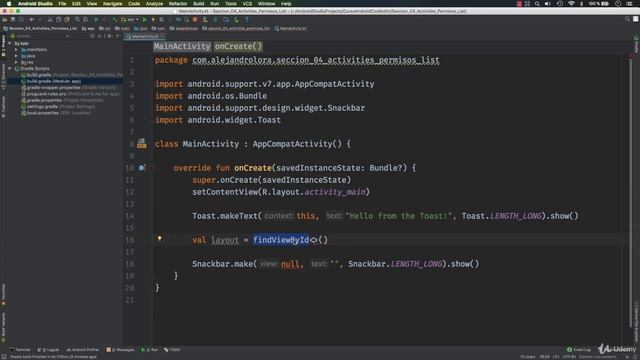Click the Make Project hammer icon

click(x=115, y=19)
